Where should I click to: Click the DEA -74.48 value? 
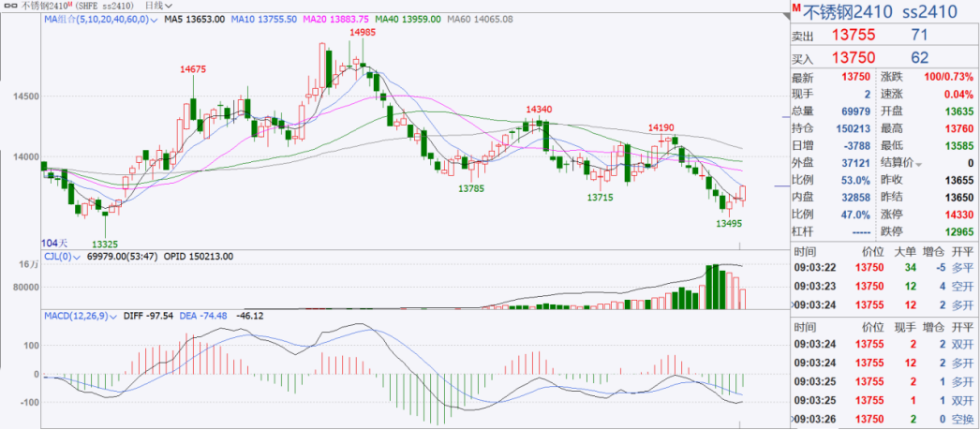coord(203,317)
